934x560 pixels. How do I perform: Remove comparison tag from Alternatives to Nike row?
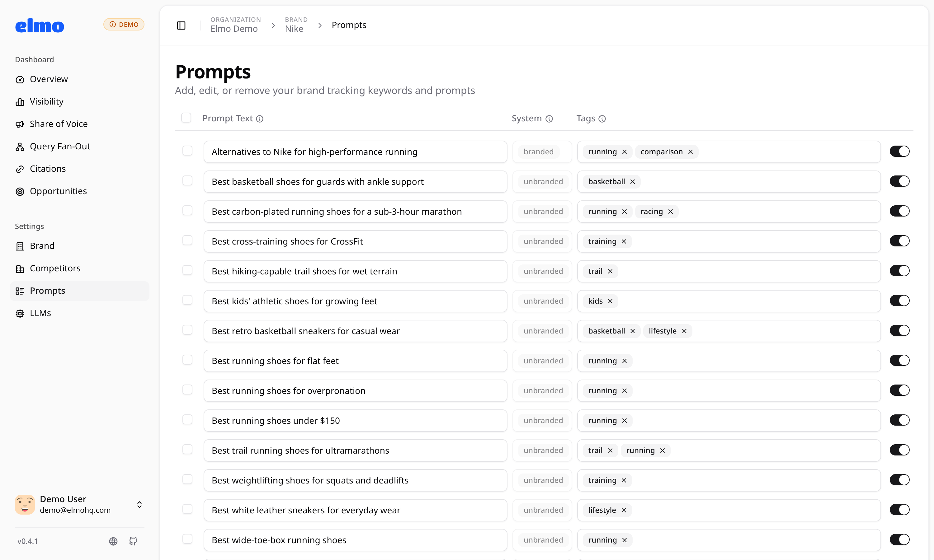691,152
